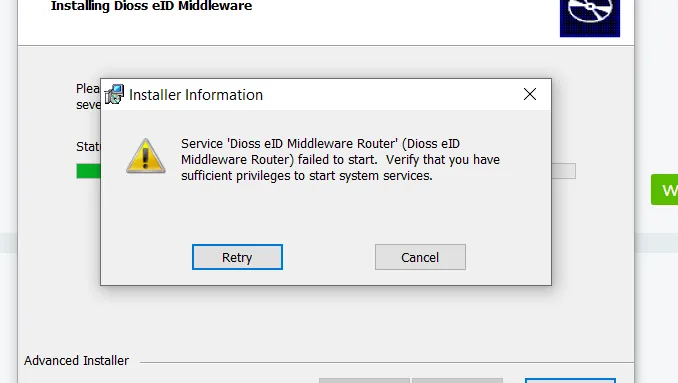The height and width of the screenshot is (383, 678).
Task: Click the Installer Information title bar text
Action: (196, 95)
